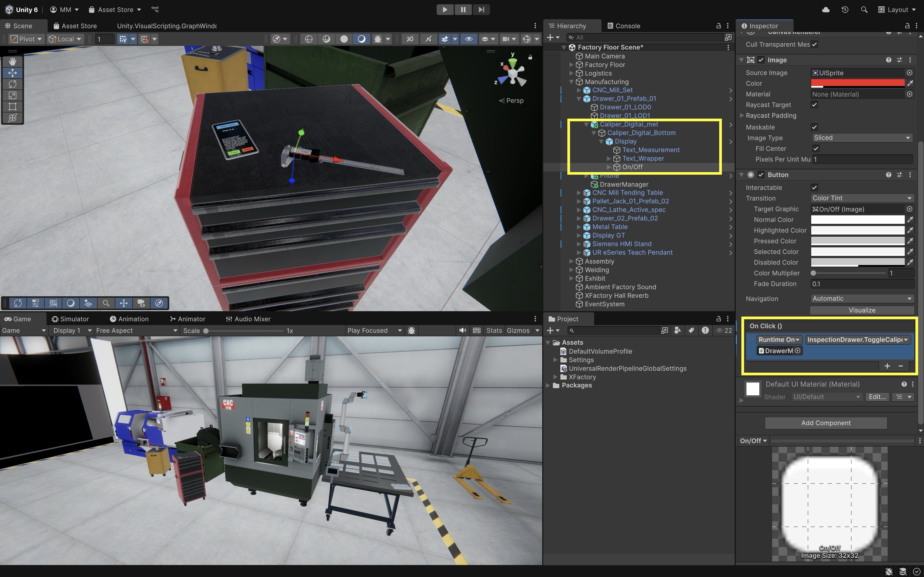Click the Unity Cloud icon
Viewport: 924px width, 577px height.
[x=826, y=10]
